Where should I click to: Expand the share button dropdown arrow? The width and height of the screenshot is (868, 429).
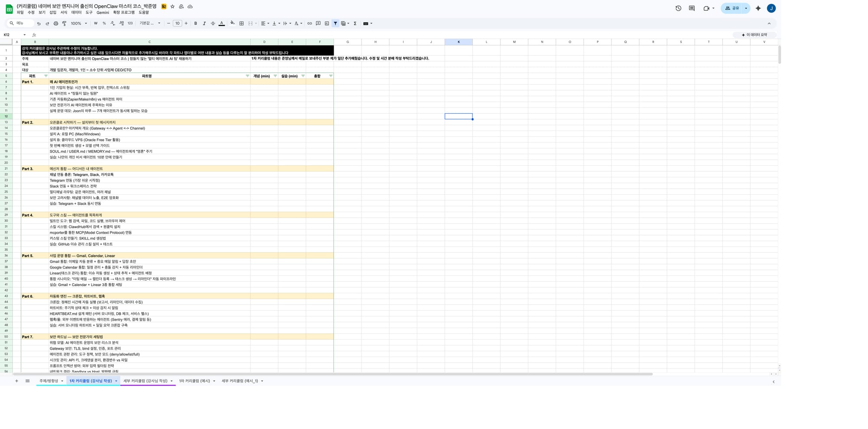click(x=746, y=8)
